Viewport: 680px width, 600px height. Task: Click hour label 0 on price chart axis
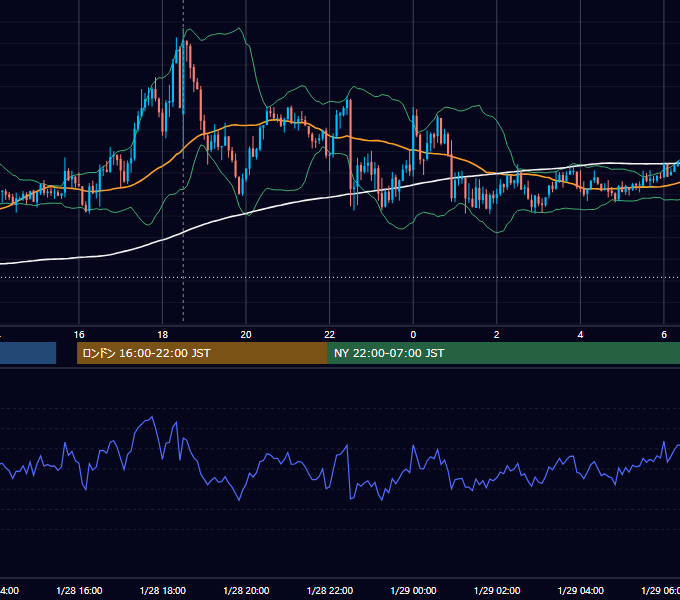(413, 335)
